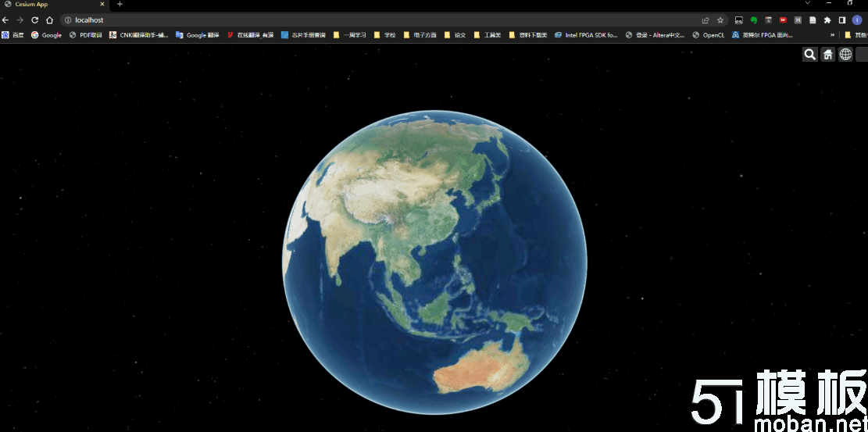Open the CNKI翻译助手 bookmark
Viewport: 868px width, 432px height.
pos(139,35)
